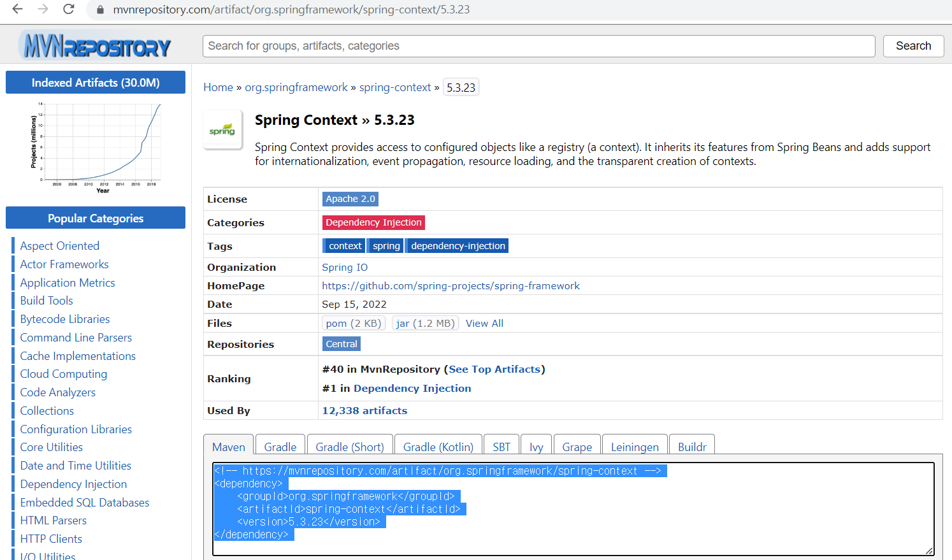Open the Cloud Computing category
952x560 pixels.
(64, 374)
